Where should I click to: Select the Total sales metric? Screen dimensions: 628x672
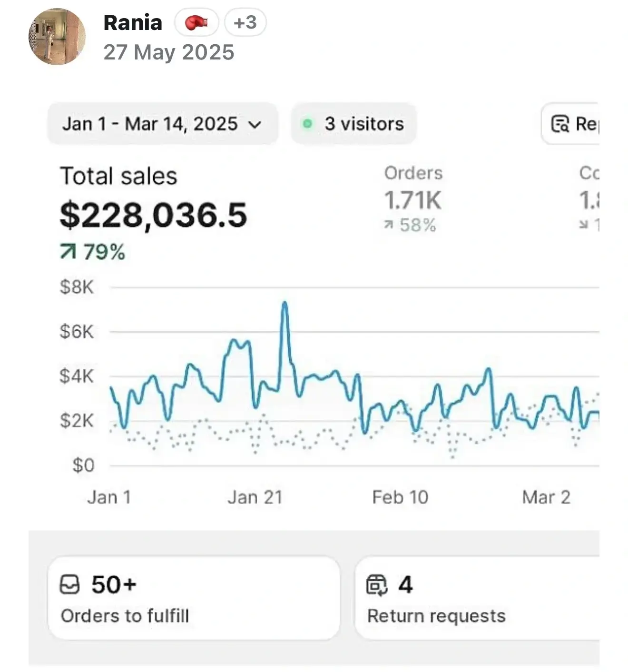point(118,176)
